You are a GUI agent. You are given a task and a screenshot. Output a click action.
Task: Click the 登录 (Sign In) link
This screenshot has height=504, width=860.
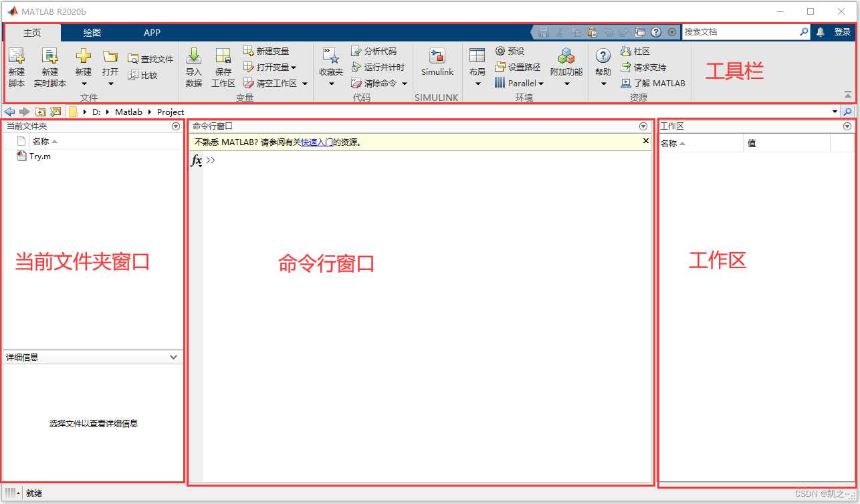coord(841,31)
